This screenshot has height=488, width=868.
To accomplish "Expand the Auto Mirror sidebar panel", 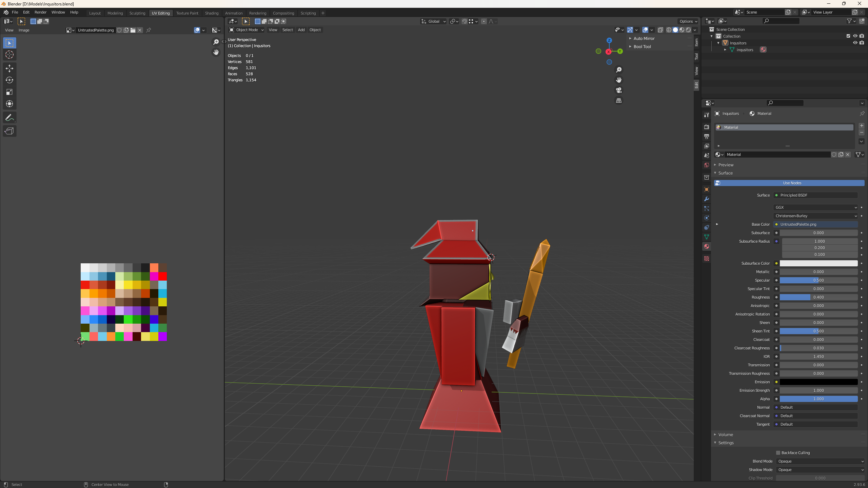I will [644, 39].
